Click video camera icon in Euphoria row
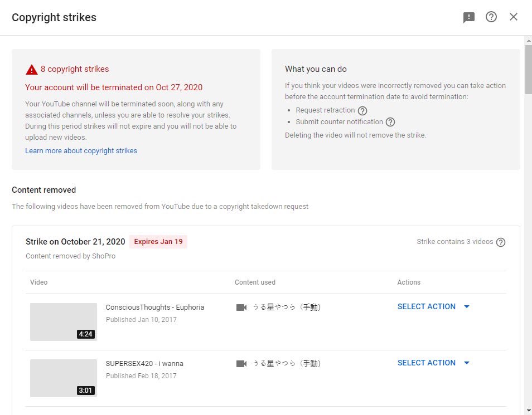The image size is (532, 415). point(241,307)
